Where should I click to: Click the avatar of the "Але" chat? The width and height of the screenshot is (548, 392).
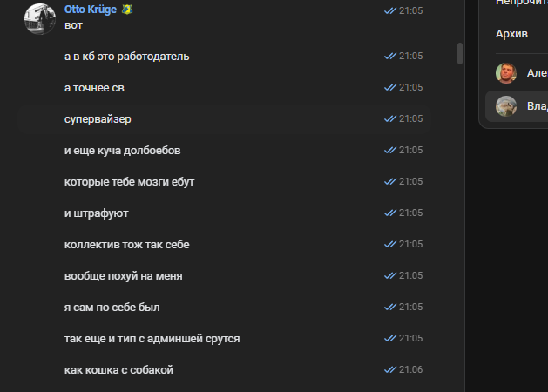click(506, 73)
